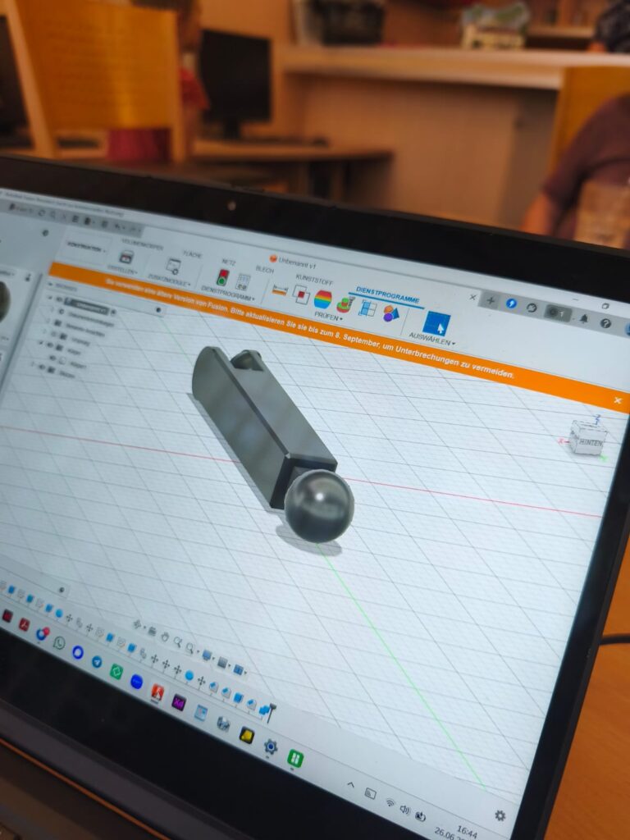Viewport: 630px width, 840px height.
Task: Select the Pan hand tool
Action: click(x=165, y=637)
